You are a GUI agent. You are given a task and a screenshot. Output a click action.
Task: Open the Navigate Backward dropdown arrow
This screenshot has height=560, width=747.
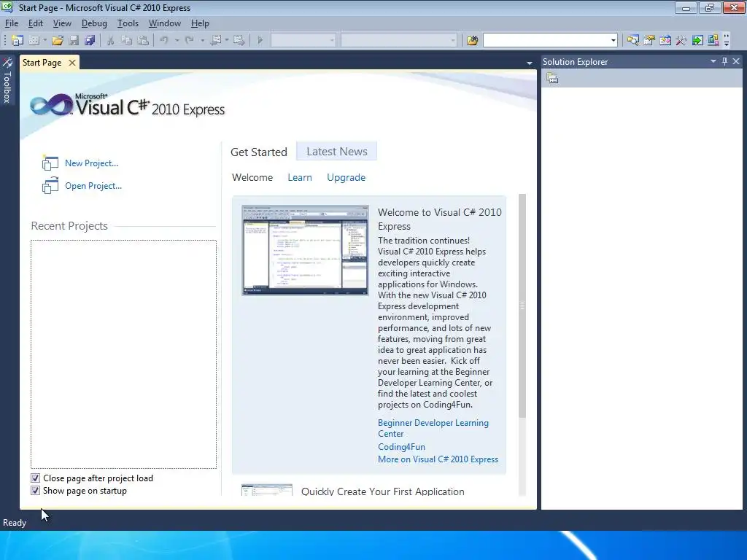coord(227,41)
